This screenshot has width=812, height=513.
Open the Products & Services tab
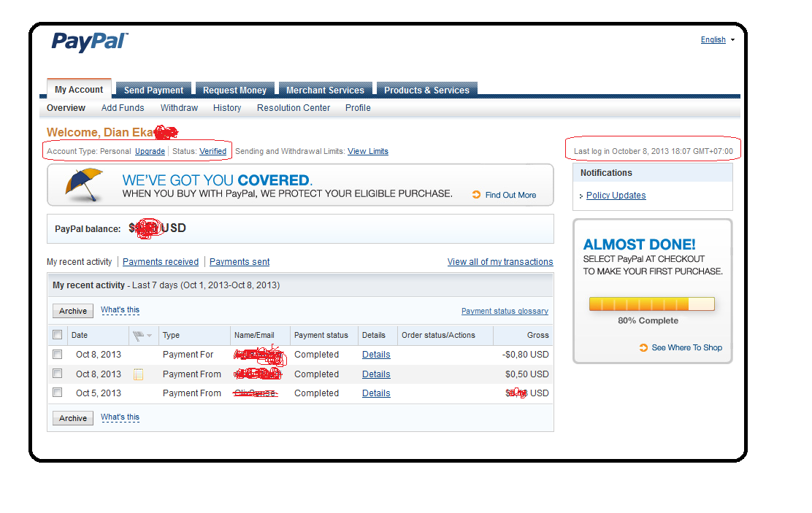coord(426,90)
